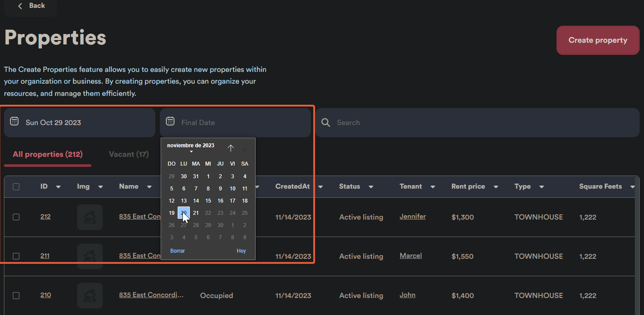Go to previous month with the up arrow
The width and height of the screenshot is (644, 315).
231,148
